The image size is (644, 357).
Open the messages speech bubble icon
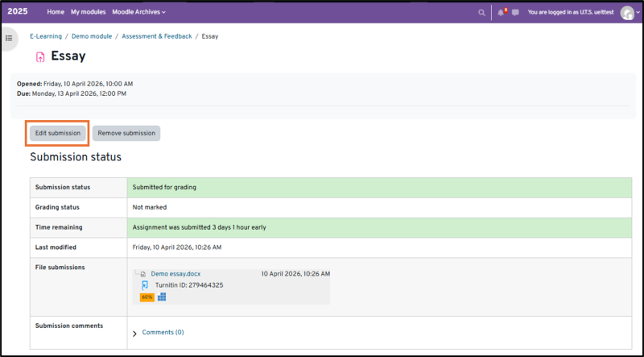515,13
